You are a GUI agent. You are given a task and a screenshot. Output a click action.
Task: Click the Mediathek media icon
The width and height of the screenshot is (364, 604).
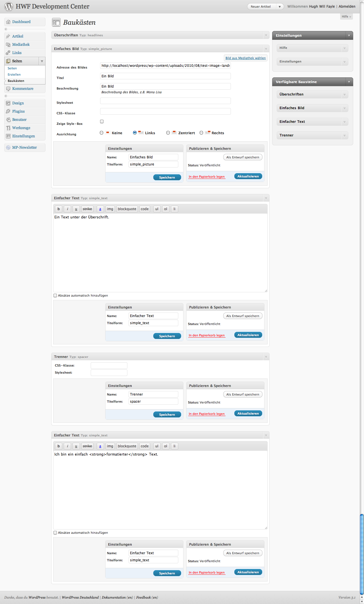pos(8,45)
